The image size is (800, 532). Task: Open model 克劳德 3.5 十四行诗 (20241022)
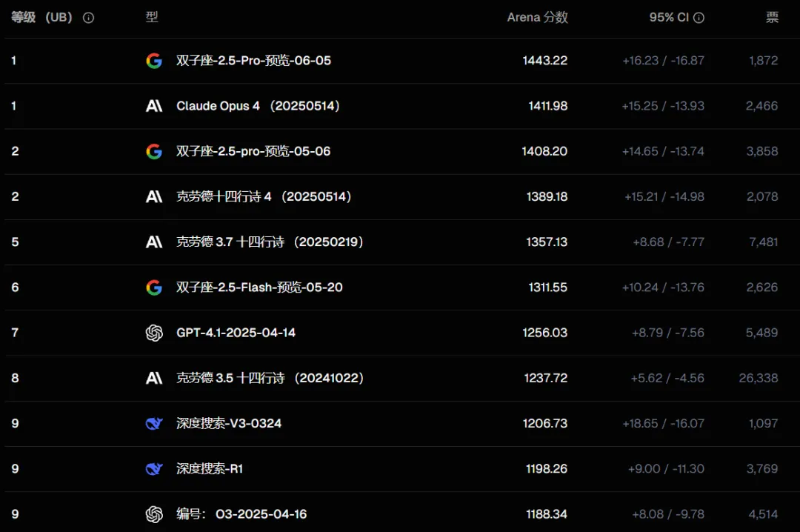270,379
